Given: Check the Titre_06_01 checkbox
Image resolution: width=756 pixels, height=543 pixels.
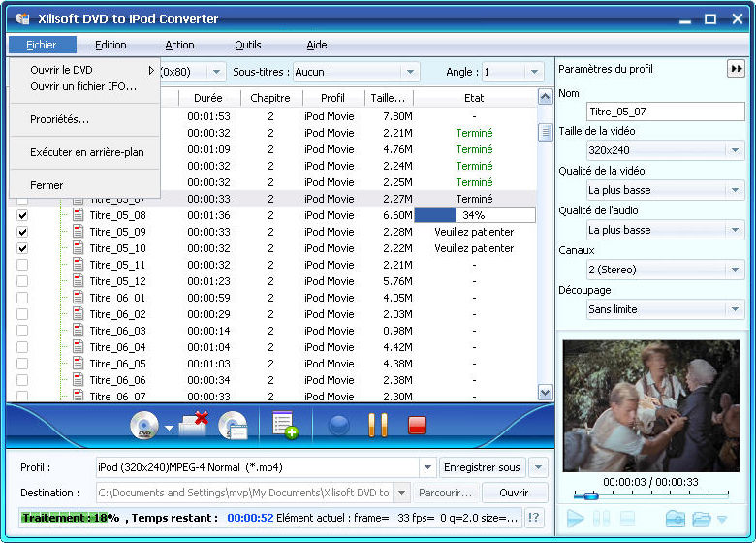Looking at the screenshot, I should 22,298.
